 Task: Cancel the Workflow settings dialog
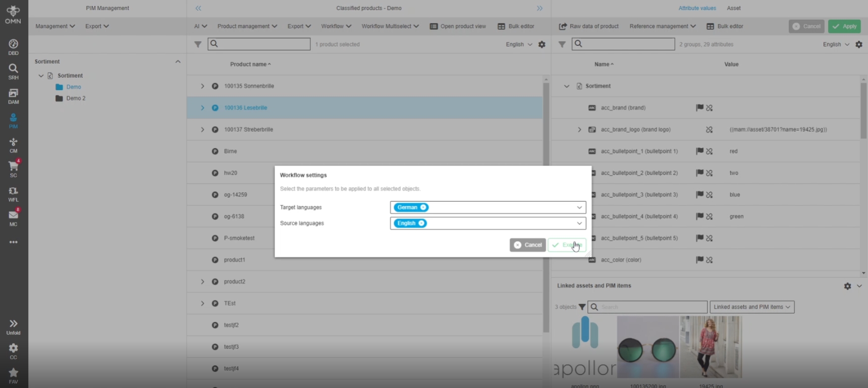528,245
